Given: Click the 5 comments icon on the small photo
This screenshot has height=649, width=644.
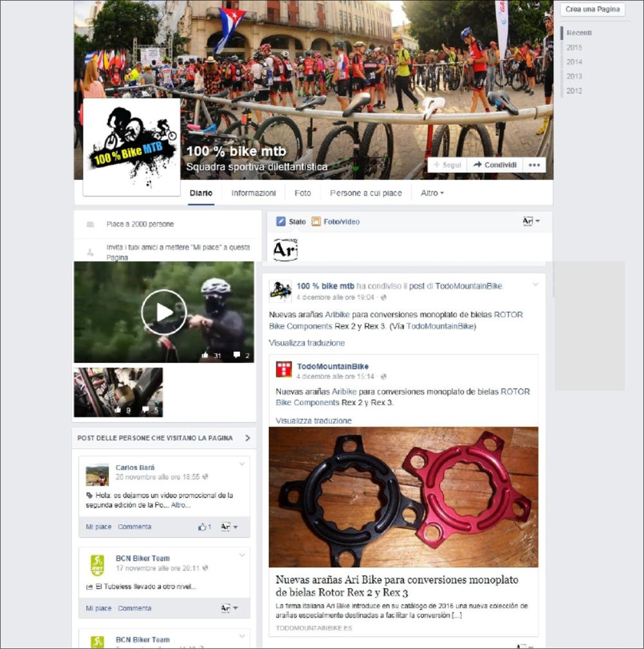Looking at the screenshot, I should pyautogui.click(x=145, y=409).
